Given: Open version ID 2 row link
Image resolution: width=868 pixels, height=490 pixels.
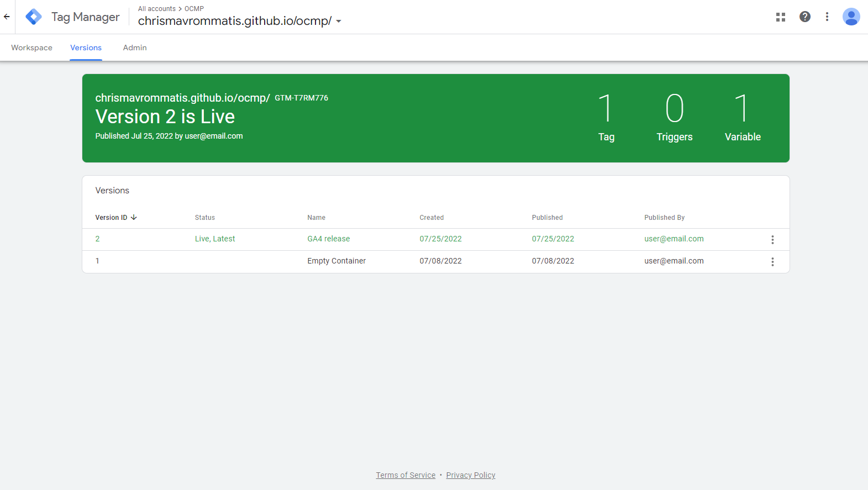Looking at the screenshot, I should pyautogui.click(x=97, y=239).
